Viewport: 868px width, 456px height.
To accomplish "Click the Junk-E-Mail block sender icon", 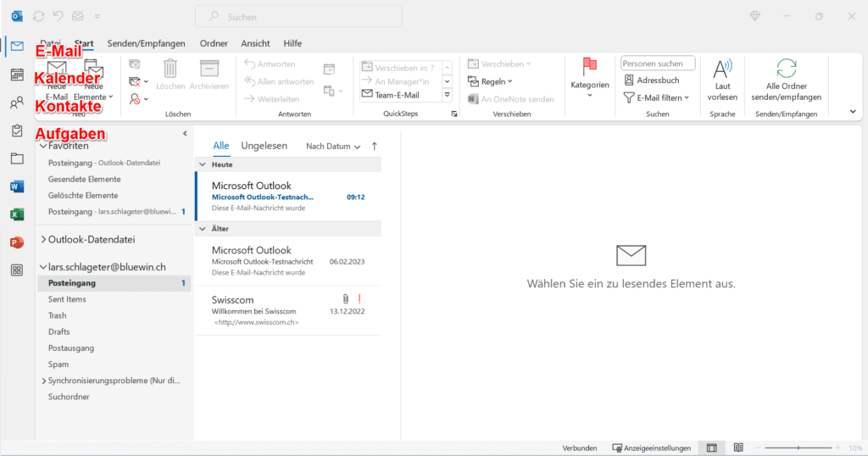I will tap(135, 99).
